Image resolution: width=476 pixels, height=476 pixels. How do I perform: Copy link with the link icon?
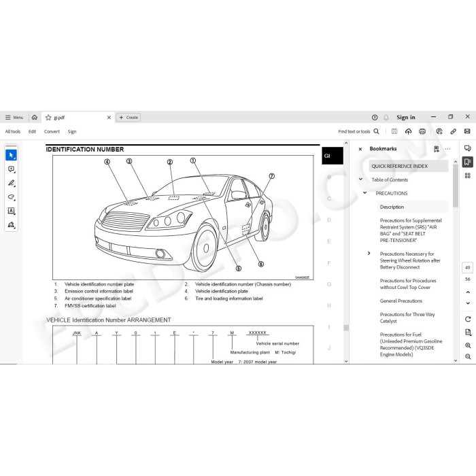click(454, 131)
